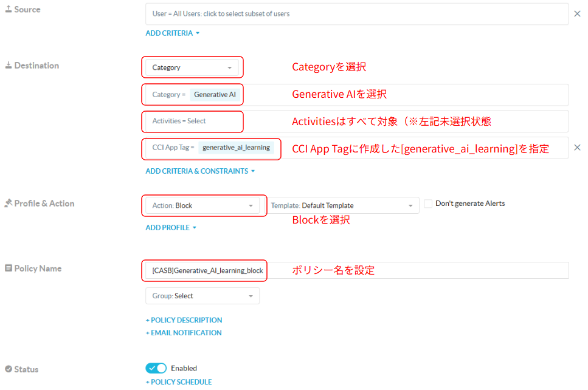The image size is (588, 390).
Task: Click the Source upload icon
Action: 9,9
